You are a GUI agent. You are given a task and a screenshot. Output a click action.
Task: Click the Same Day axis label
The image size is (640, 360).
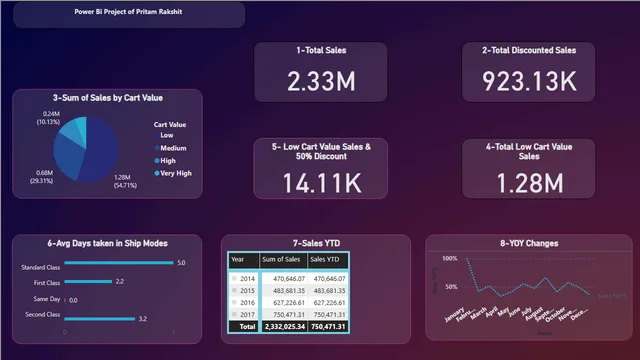47,299
